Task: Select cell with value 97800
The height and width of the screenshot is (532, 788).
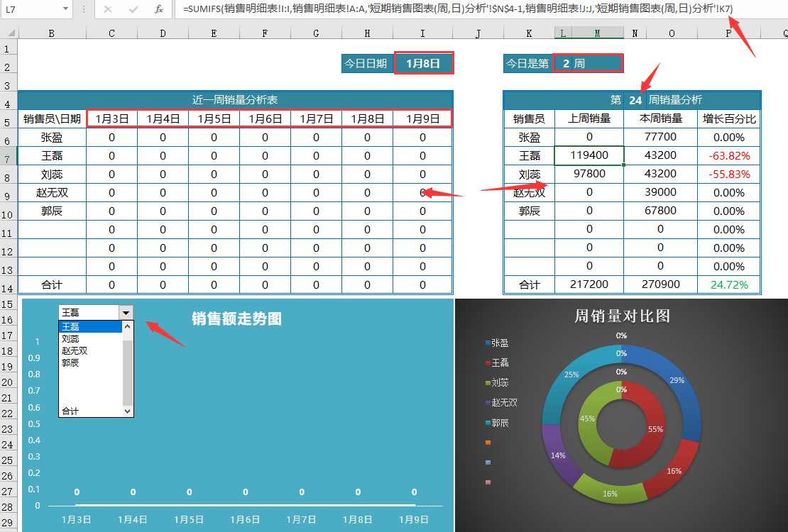Action: click(589, 174)
